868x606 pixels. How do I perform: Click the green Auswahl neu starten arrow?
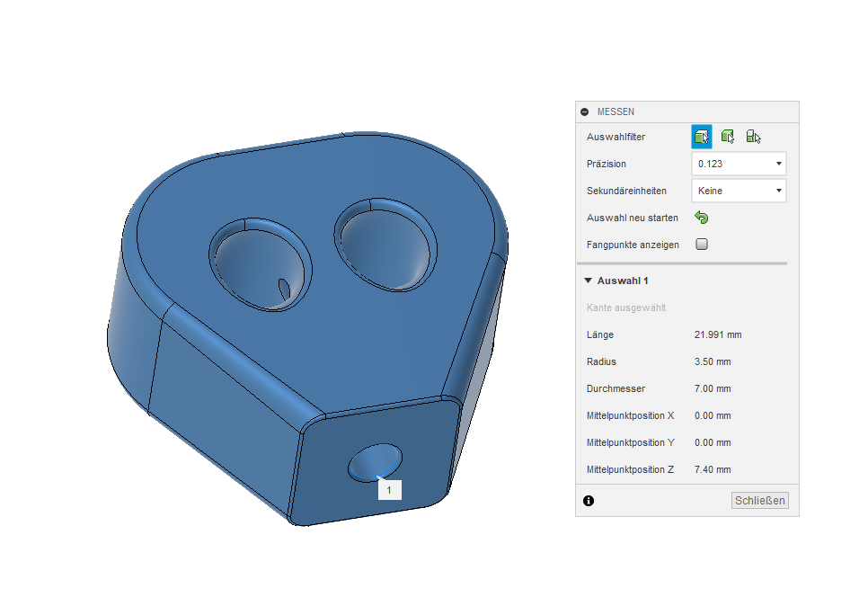click(702, 218)
